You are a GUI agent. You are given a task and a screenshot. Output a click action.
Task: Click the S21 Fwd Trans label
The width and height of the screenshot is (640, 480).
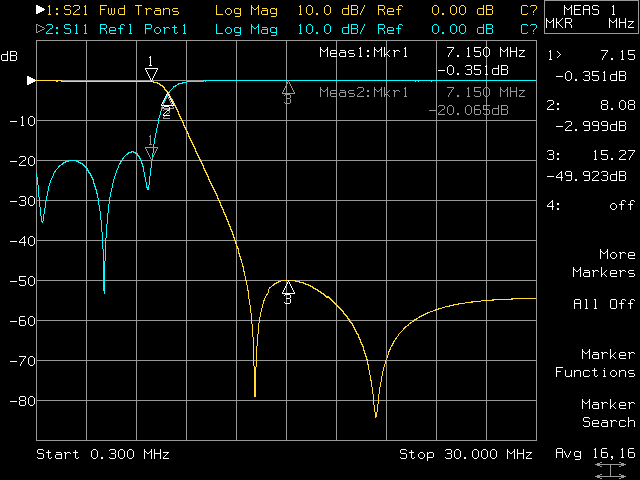point(121,10)
